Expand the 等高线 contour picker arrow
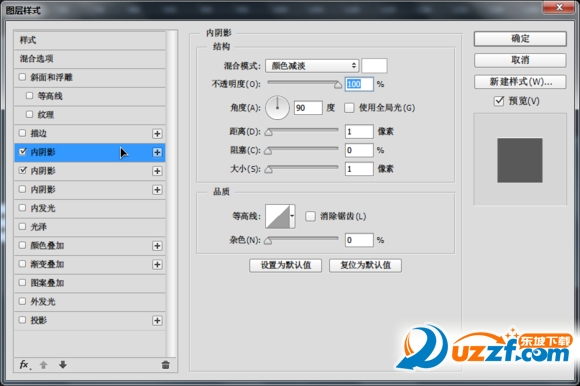This screenshot has height=386, width=580. [292, 216]
